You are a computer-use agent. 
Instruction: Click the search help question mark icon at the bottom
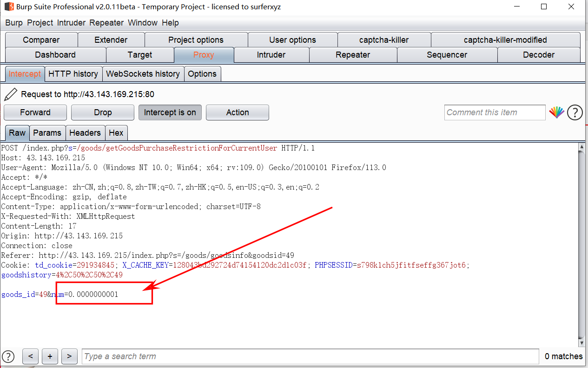8,356
